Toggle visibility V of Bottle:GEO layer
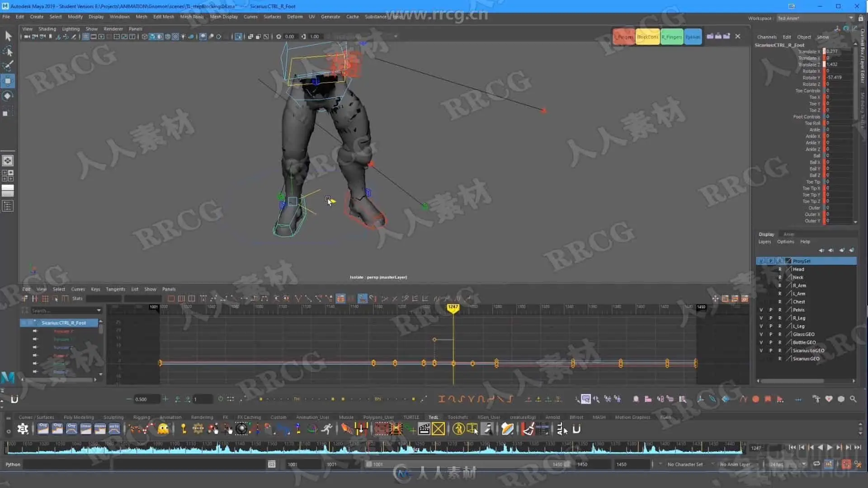Viewport: 868px width, 488px height. [761, 343]
